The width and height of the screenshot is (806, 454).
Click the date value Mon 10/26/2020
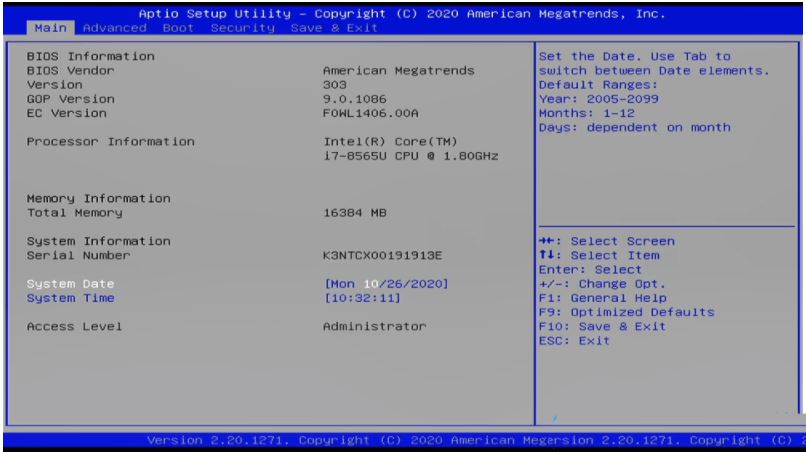(386, 284)
